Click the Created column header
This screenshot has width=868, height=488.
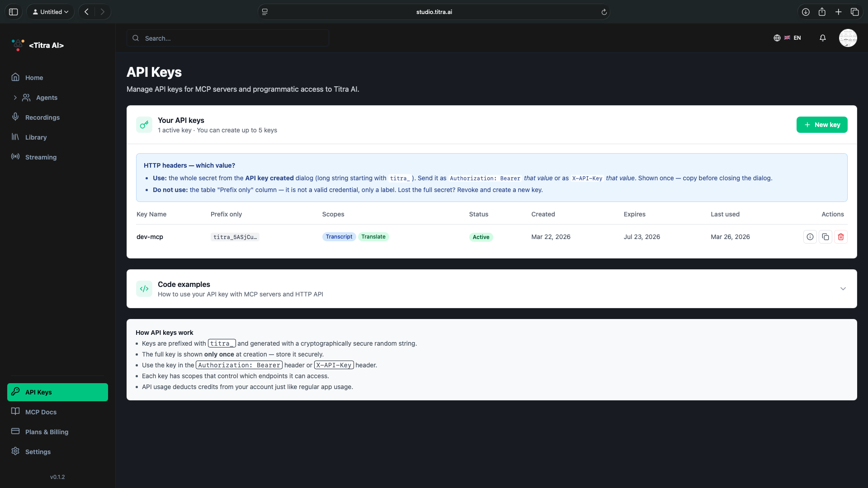pos(543,214)
